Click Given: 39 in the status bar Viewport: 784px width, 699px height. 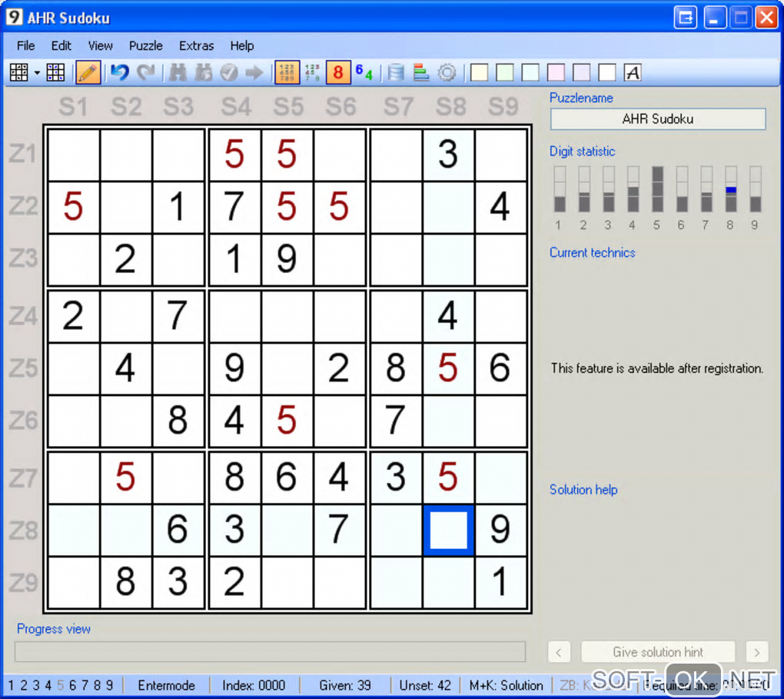pyautogui.click(x=345, y=685)
